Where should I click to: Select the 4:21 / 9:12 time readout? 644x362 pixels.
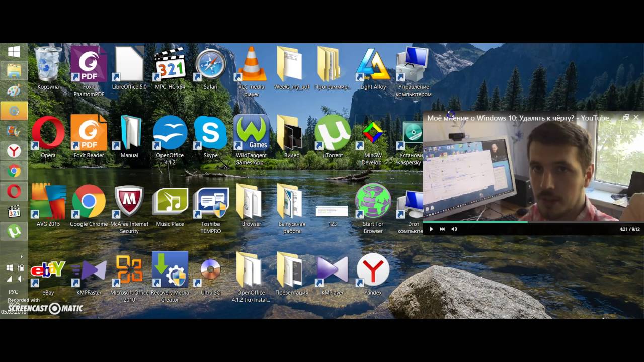click(x=629, y=229)
